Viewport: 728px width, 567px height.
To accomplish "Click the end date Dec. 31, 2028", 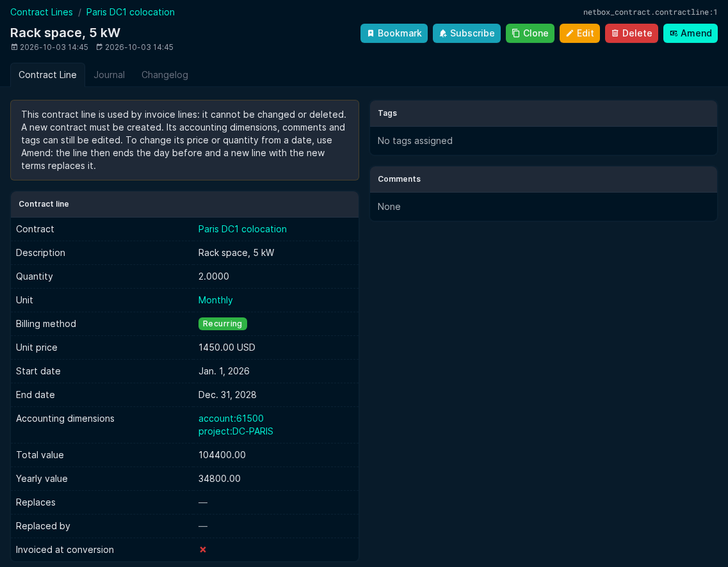I will (227, 395).
